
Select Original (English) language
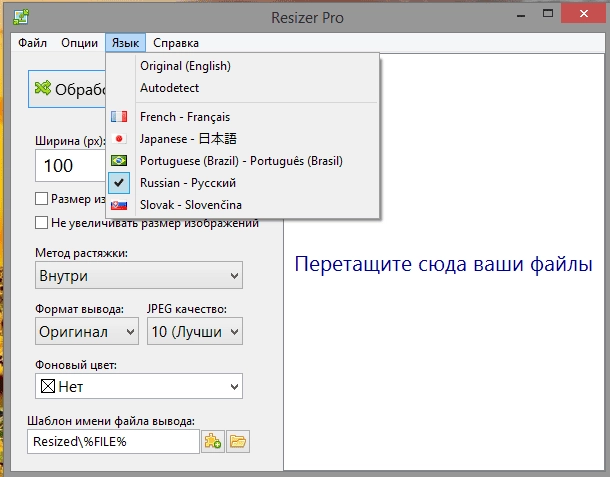[243, 66]
